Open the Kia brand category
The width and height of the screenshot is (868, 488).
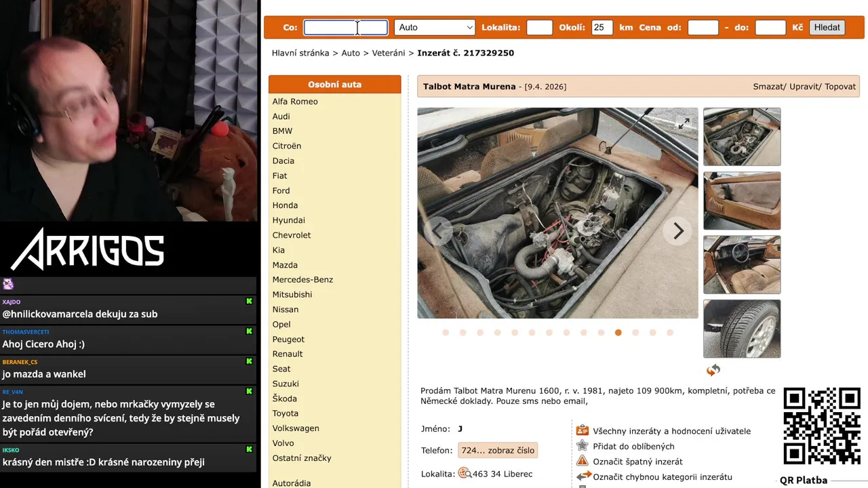point(279,250)
